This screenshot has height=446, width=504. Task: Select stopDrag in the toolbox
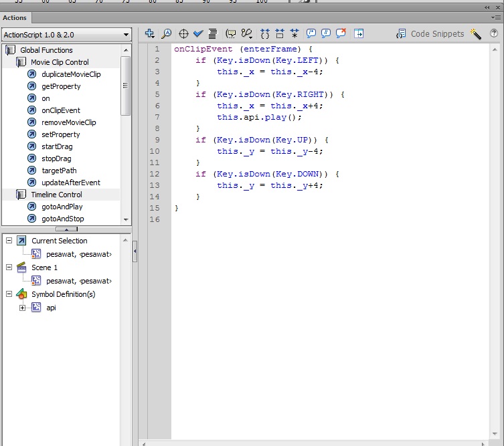tap(57, 158)
